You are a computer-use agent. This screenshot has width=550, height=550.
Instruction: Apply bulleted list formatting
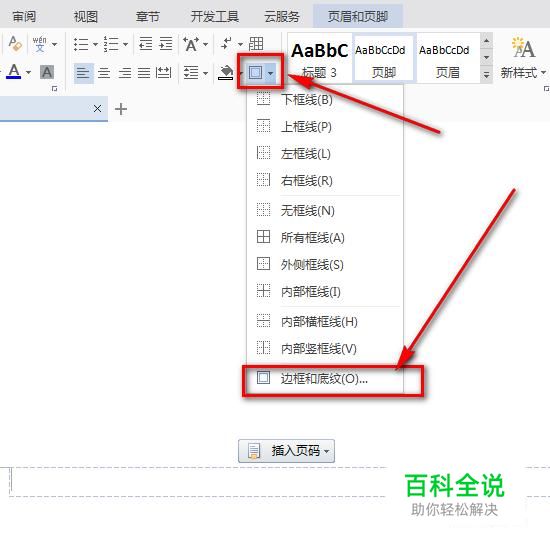[x=81, y=44]
